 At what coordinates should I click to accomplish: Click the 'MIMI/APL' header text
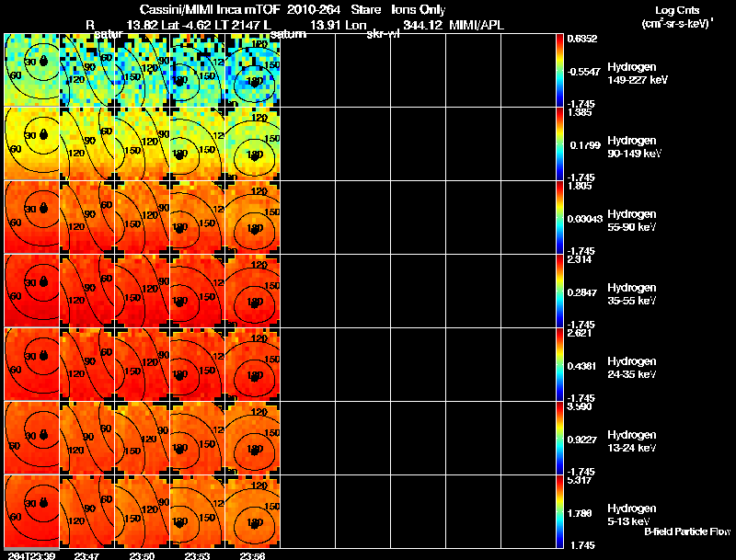(x=477, y=25)
